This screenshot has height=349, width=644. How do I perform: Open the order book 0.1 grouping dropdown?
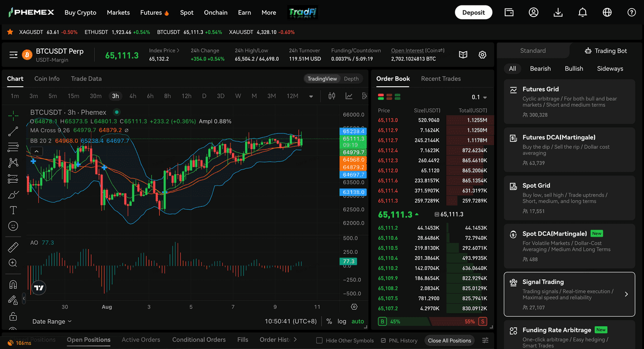click(479, 97)
